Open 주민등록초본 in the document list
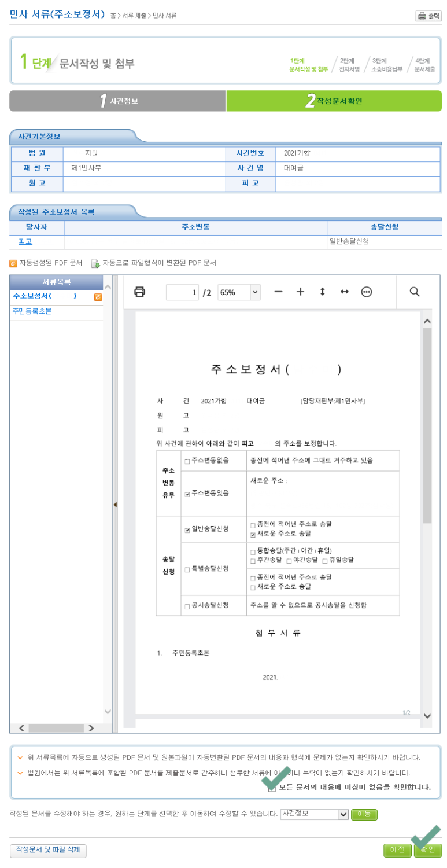 click(32, 311)
